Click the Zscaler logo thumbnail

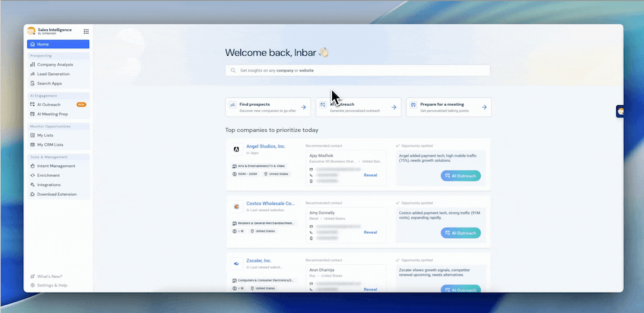(237, 264)
